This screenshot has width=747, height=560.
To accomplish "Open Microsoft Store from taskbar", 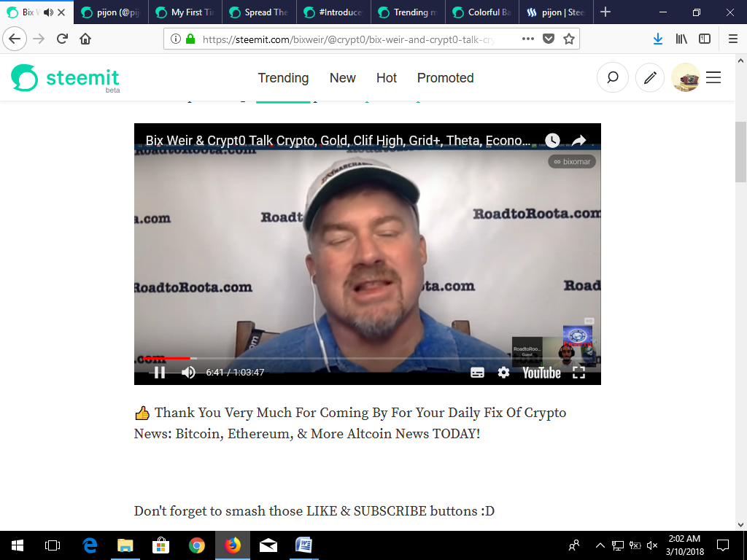I will click(x=160, y=545).
